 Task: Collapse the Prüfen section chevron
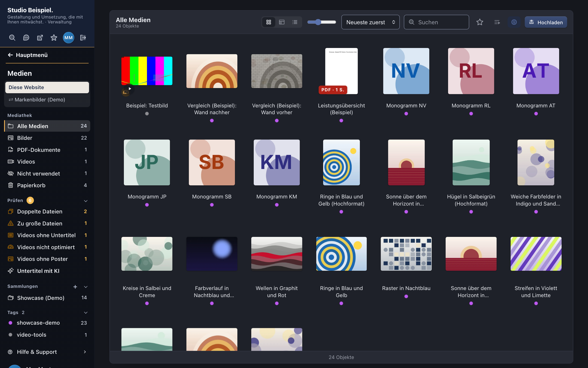[x=86, y=201]
